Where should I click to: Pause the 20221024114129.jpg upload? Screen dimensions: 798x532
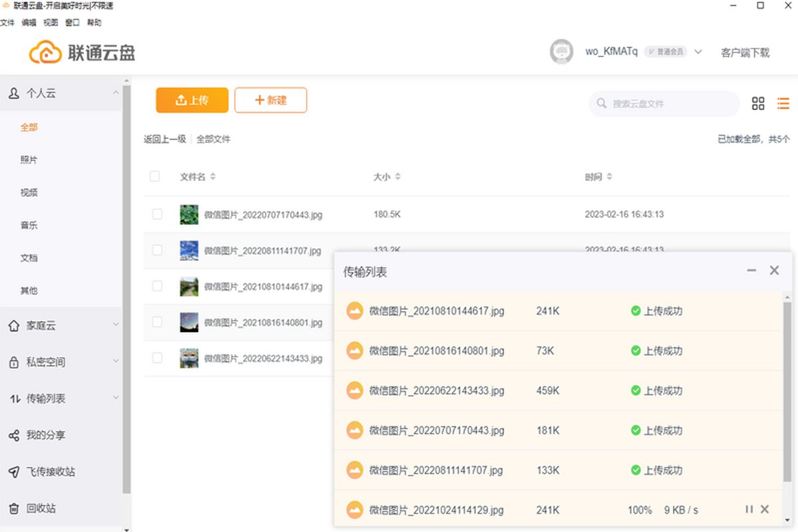pyautogui.click(x=749, y=509)
